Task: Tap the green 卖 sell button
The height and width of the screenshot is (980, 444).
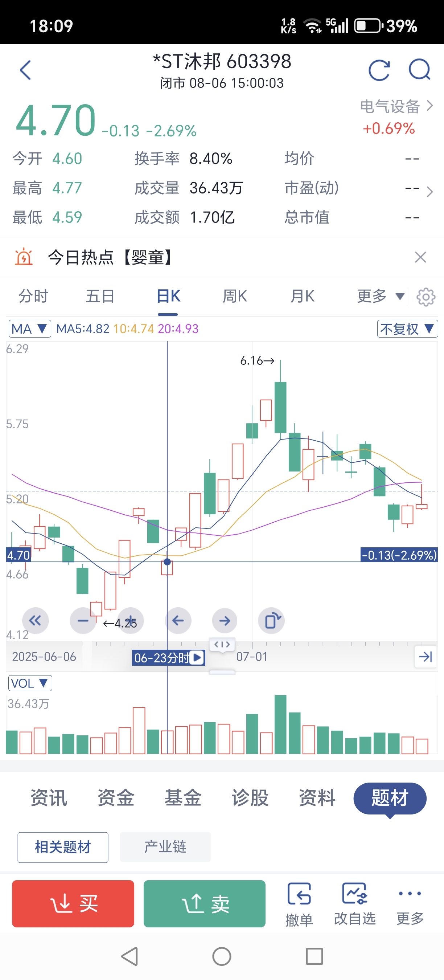Action: click(x=205, y=903)
